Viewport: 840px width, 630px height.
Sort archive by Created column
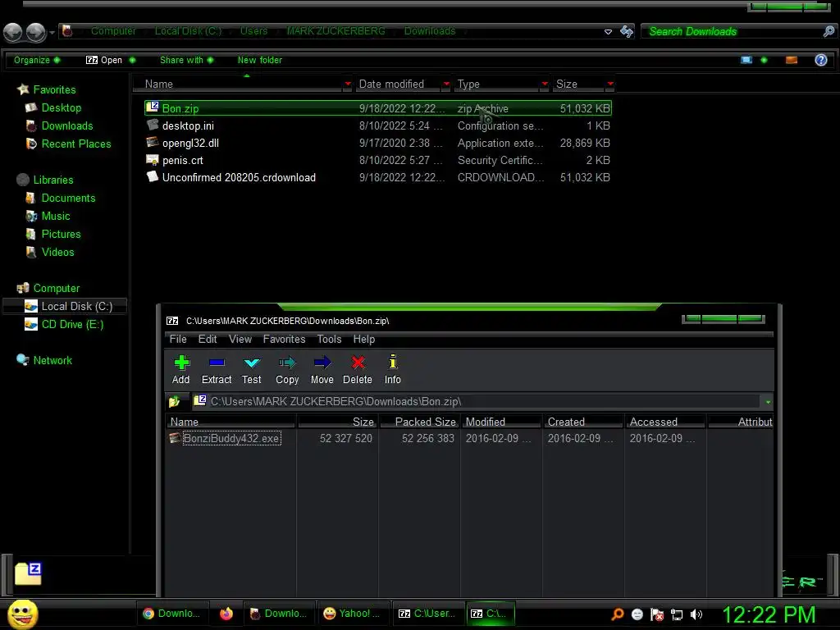(x=583, y=422)
